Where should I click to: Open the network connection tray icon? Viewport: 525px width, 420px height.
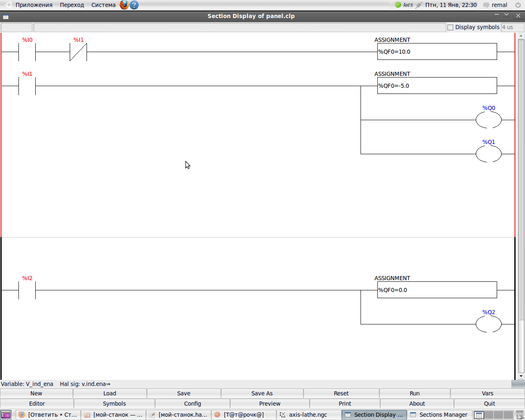click(x=418, y=5)
